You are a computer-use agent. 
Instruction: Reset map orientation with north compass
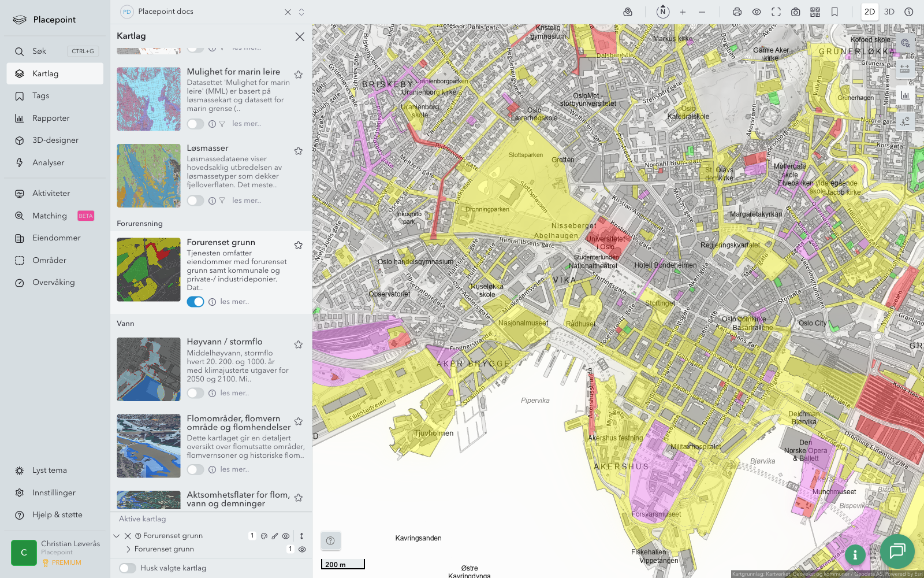[x=663, y=12]
